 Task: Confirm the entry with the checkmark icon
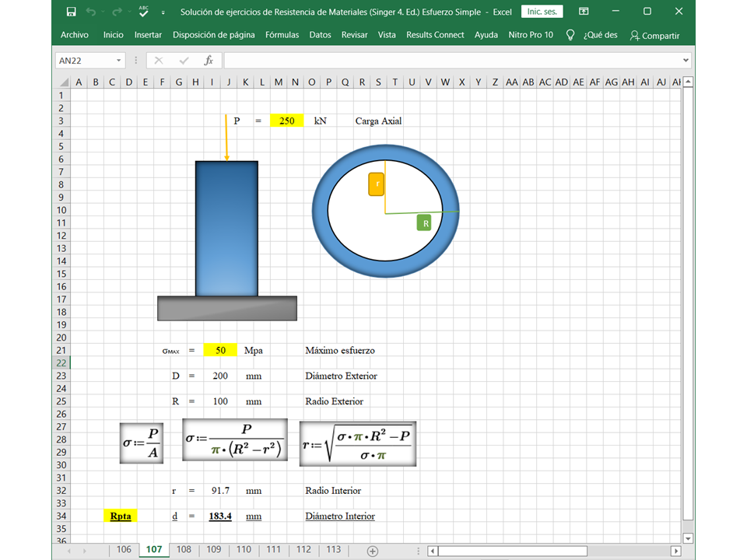click(x=184, y=61)
